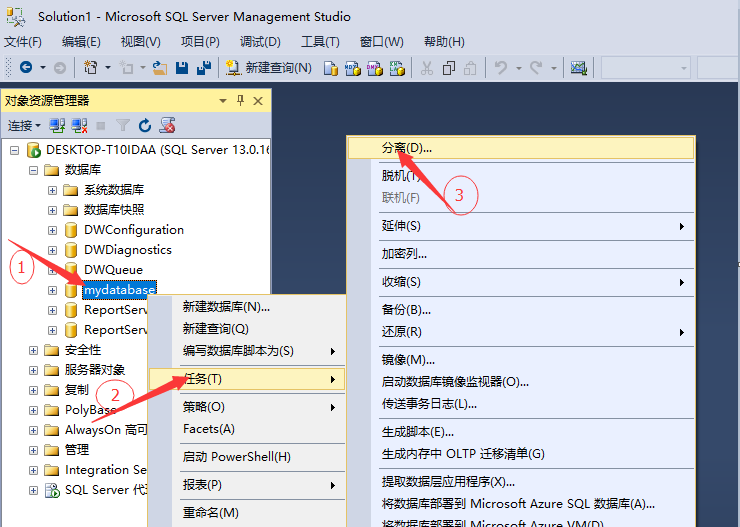Expand the DWDiagnostics database
Viewport: 740px width, 527px height.
pyautogui.click(x=52, y=250)
